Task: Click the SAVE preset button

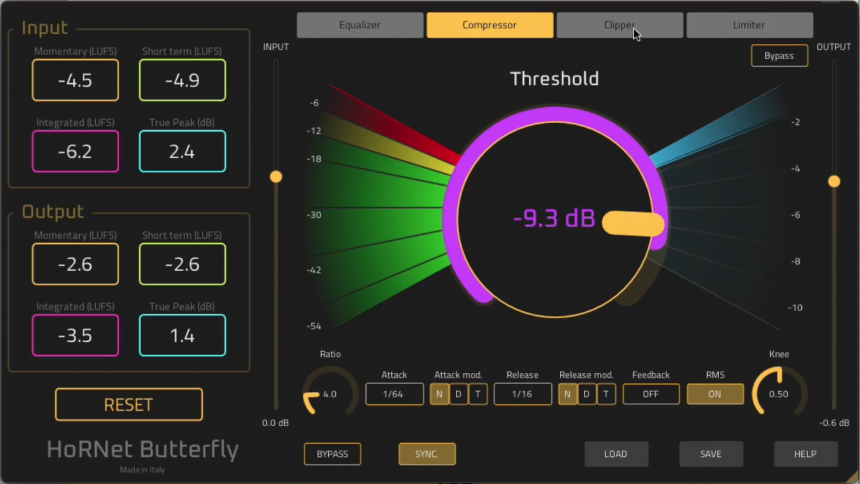Action: click(x=711, y=454)
